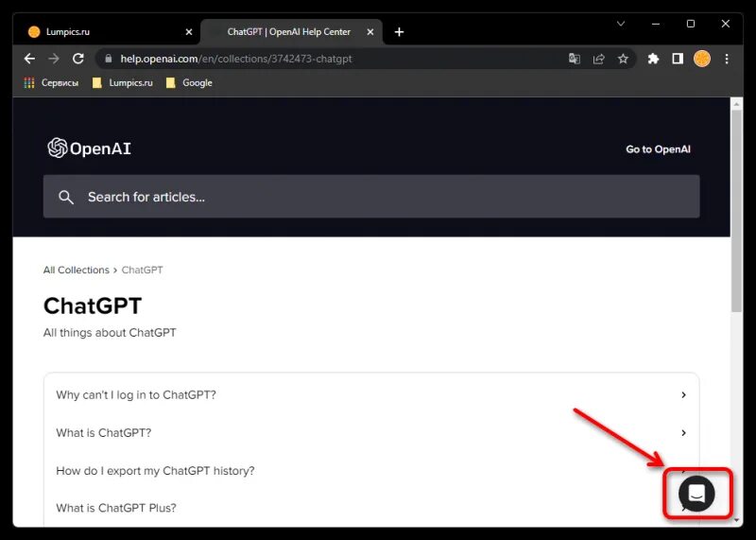The width and height of the screenshot is (756, 540).
Task: Click the ChatGPT page heading
Action: click(x=93, y=305)
